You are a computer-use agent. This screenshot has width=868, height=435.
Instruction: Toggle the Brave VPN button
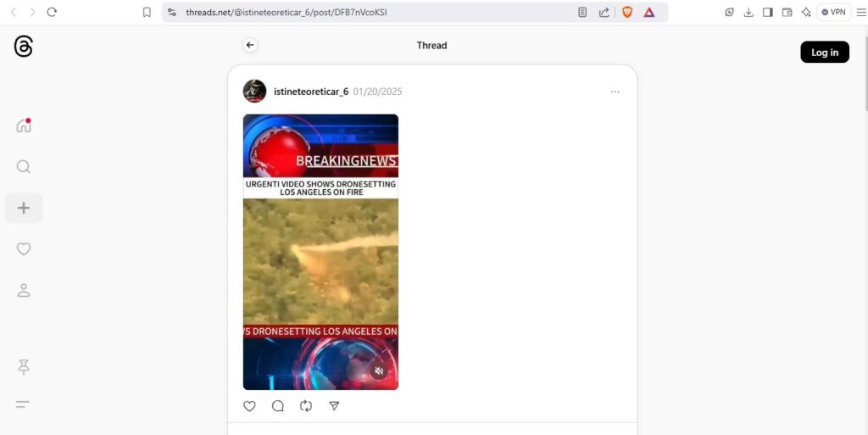coord(834,12)
